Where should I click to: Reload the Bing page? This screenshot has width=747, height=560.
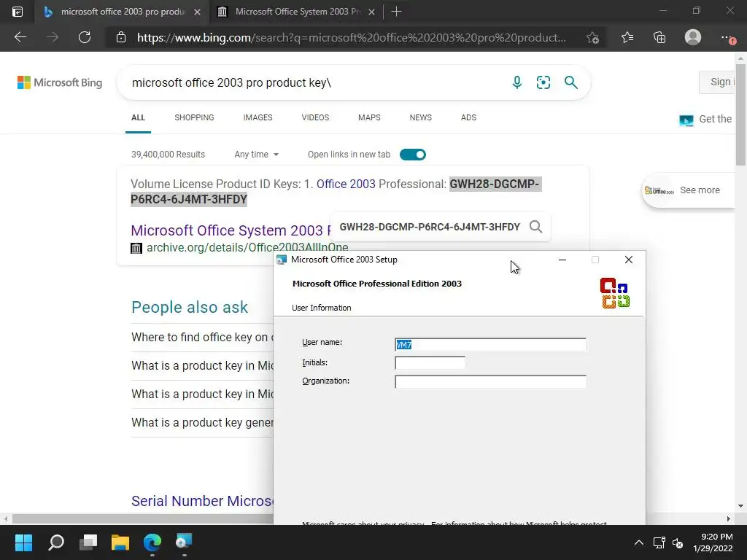85,37
